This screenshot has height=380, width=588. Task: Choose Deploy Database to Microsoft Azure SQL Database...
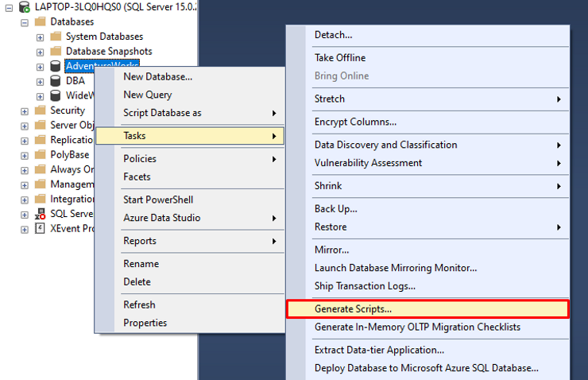427,368
